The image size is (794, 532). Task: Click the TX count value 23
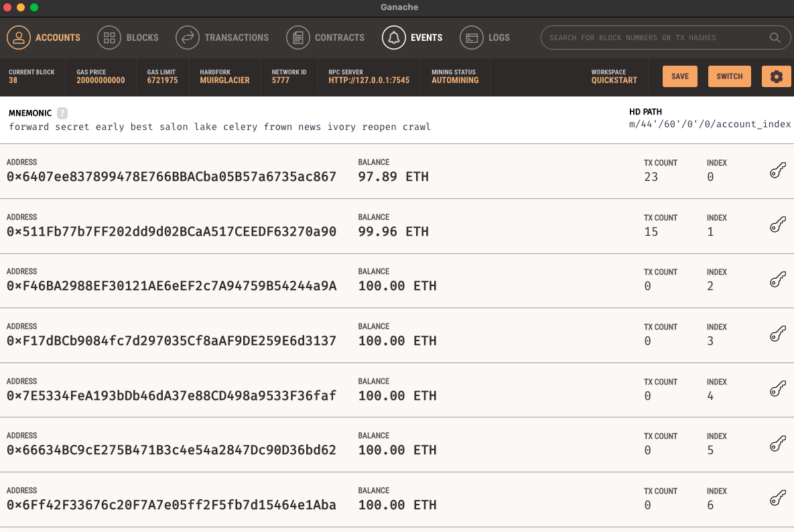click(651, 177)
